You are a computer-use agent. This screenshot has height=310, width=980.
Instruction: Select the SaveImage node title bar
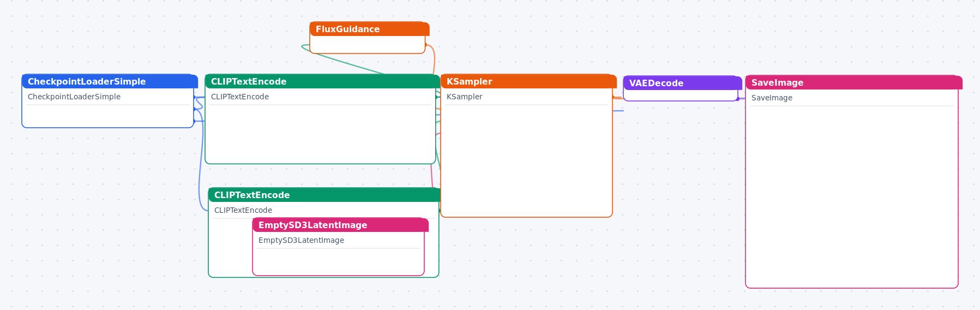coord(853,82)
